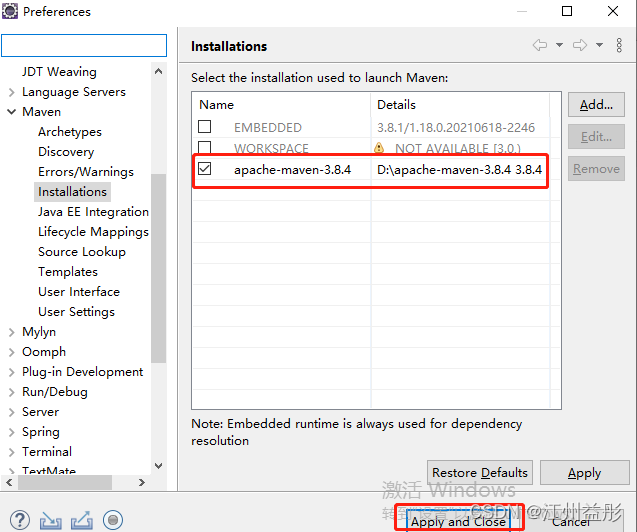Click the Edit... button
Image resolution: width=637 pixels, height=532 pixels.
(596, 136)
